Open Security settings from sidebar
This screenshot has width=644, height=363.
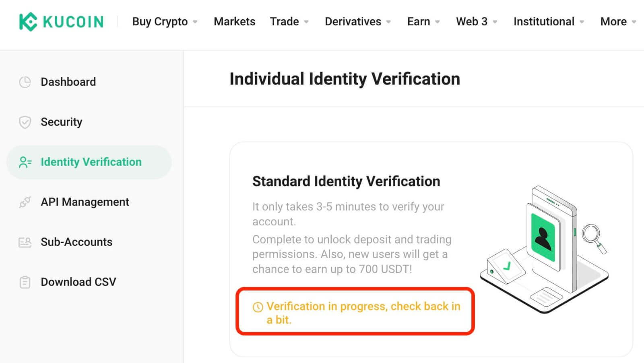point(61,122)
